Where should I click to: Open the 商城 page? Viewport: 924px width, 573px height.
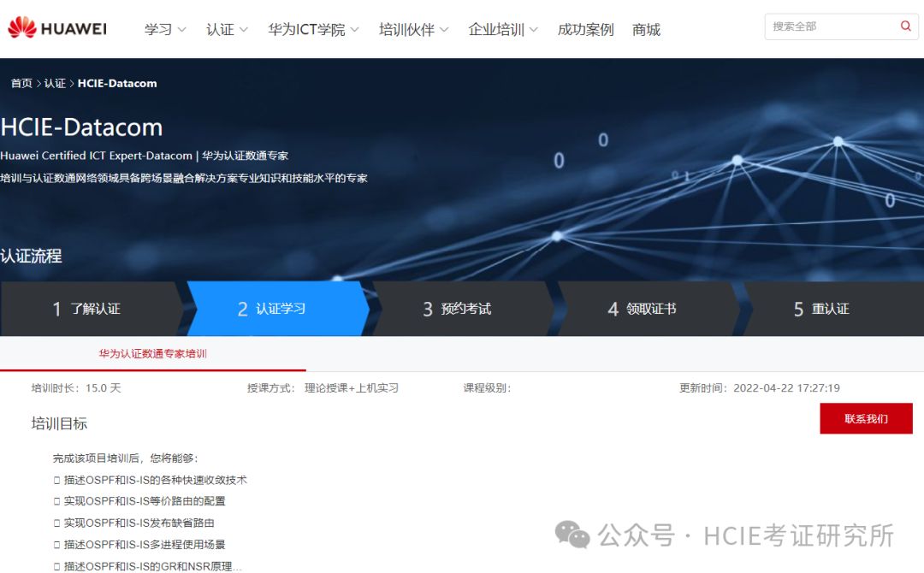coord(646,29)
